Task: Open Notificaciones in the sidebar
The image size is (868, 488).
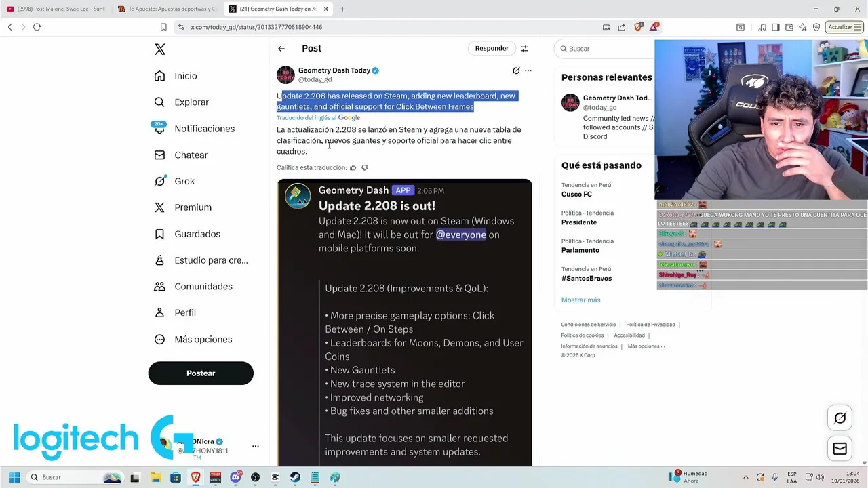Action: coord(194,129)
